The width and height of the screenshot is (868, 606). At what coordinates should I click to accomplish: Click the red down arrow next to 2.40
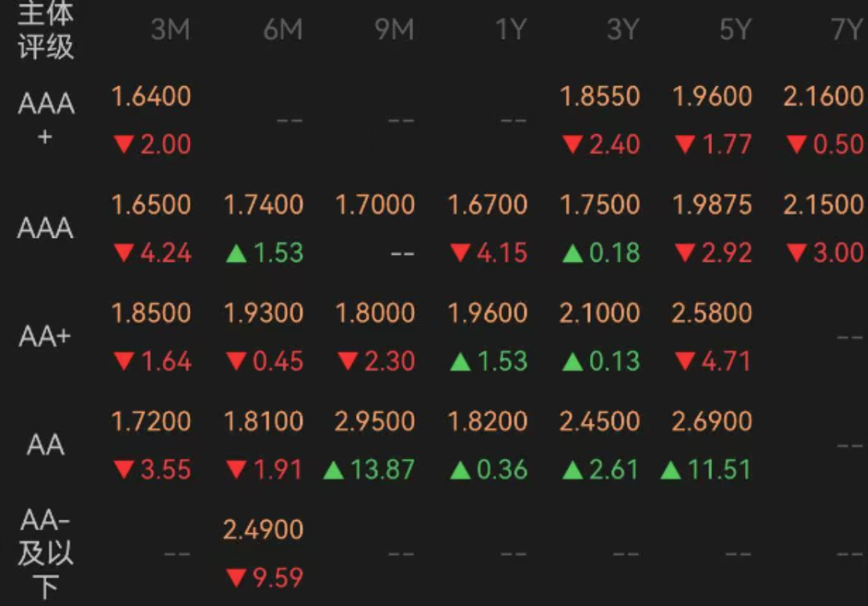(x=573, y=145)
